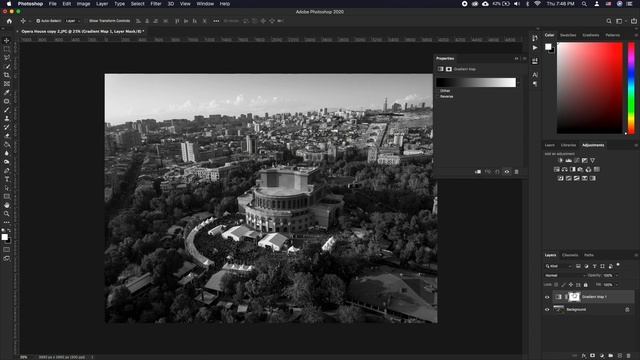This screenshot has width=640, height=360.
Task: Create a new group folder icon
Action: pos(611,356)
